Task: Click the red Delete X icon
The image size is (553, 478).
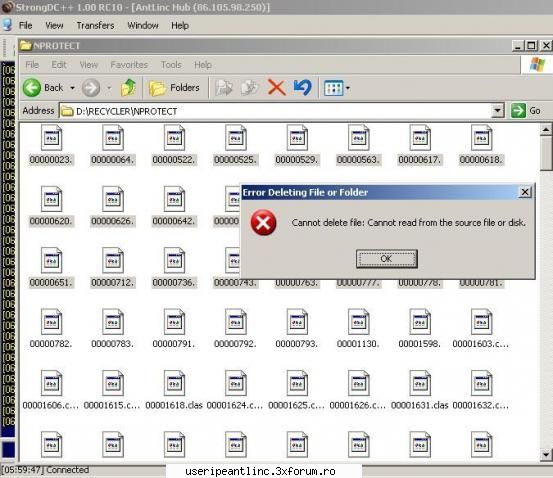Action: (x=276, y=87)
